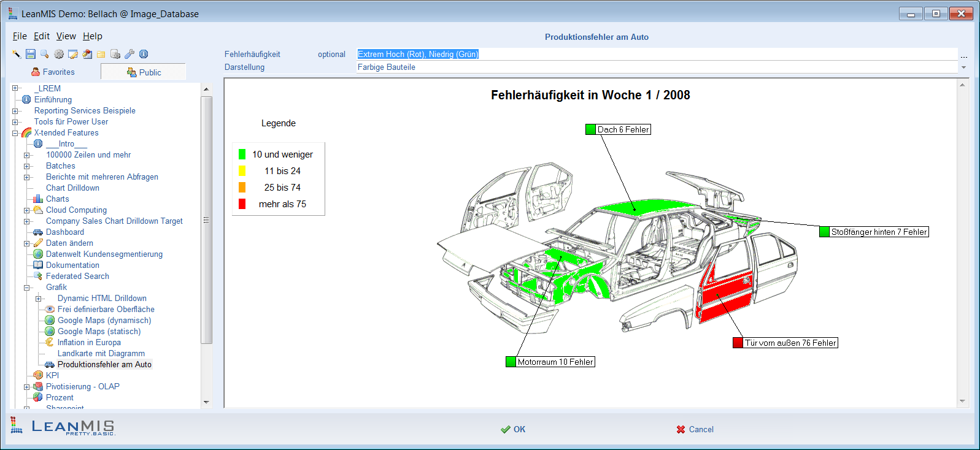Click the window with pencil edit icon
Viewport: 980px width, 450px height.
point(73,54)
